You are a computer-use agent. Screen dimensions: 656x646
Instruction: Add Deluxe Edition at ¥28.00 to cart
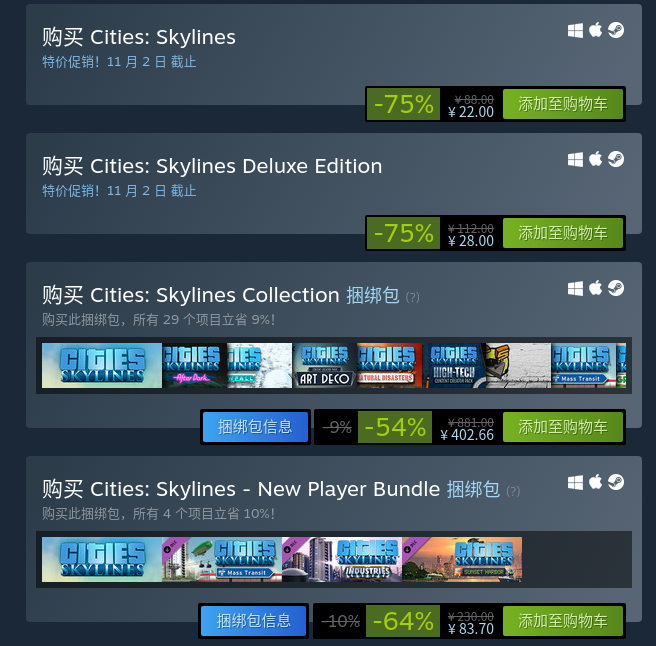pyautogui.click(x=563, y=233)
